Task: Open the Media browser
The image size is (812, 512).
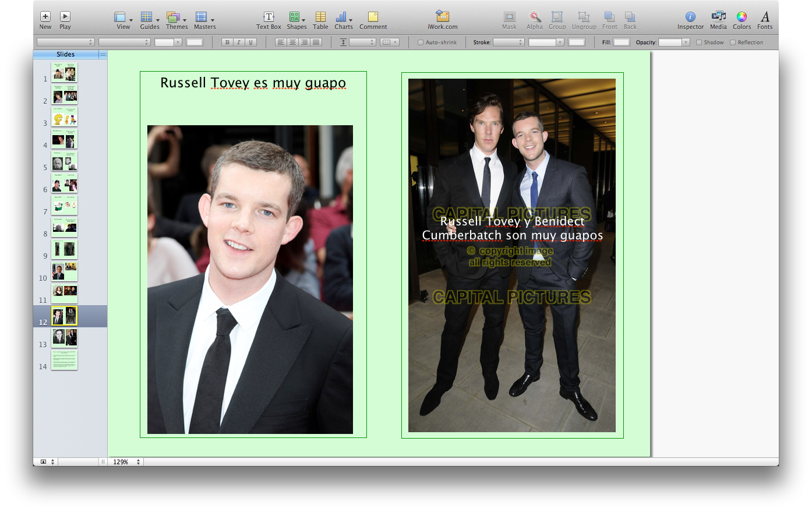Action: pyautogui.click(x=718, y=17)
